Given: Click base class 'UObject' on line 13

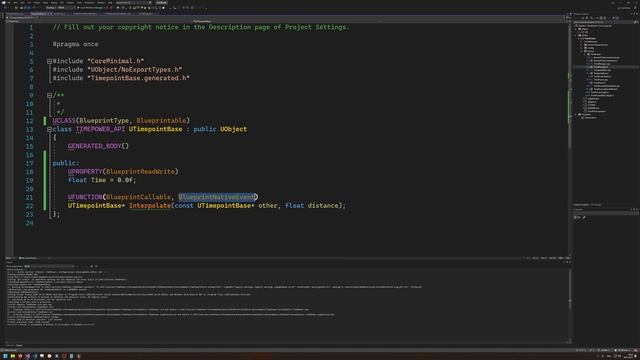Looking at the screenshot, I should pyautogui.click(x=233, y=129).
